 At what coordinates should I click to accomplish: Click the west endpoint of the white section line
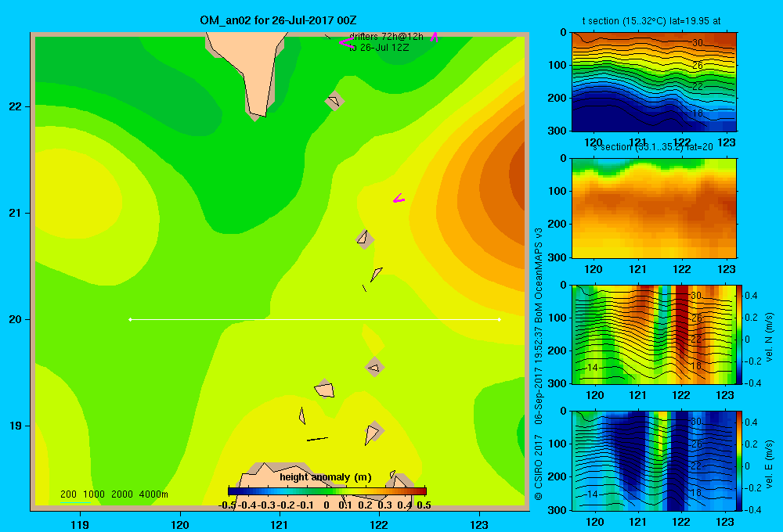click(130, 319)
